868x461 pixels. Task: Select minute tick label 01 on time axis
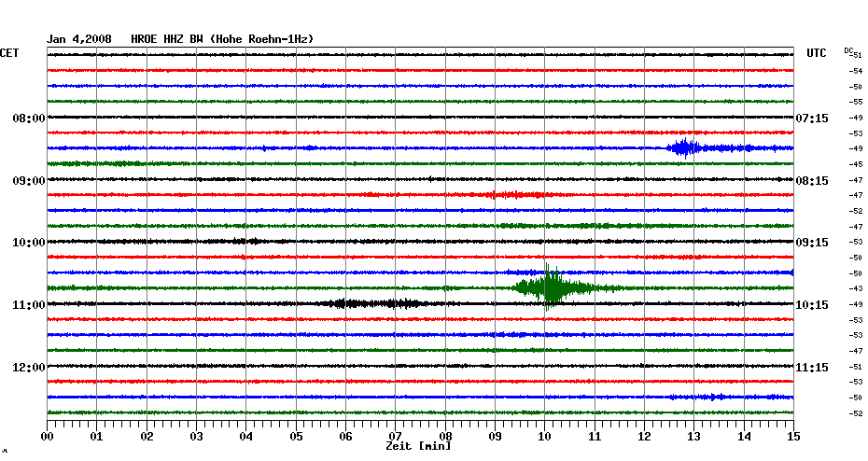click(97, 437)
